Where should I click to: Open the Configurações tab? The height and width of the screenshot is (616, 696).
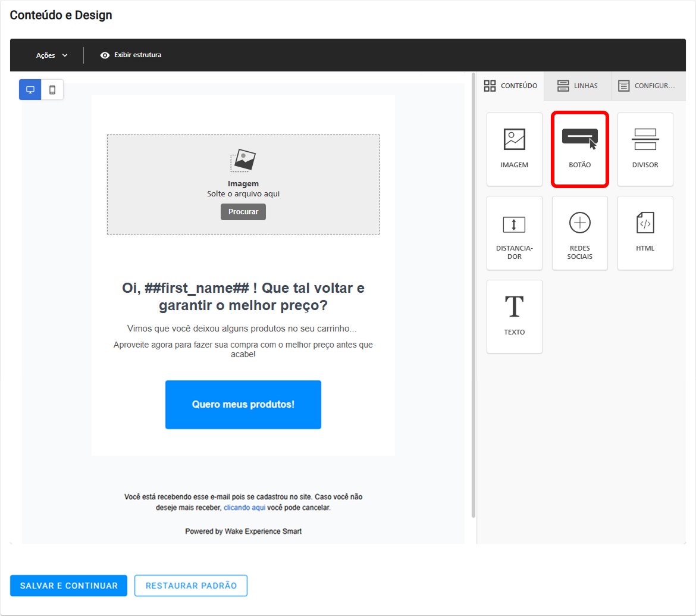[x=648, y=86]
